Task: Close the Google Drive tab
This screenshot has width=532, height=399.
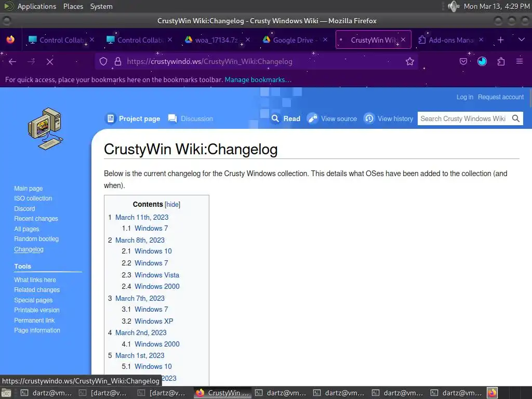Action: [325, 39]
